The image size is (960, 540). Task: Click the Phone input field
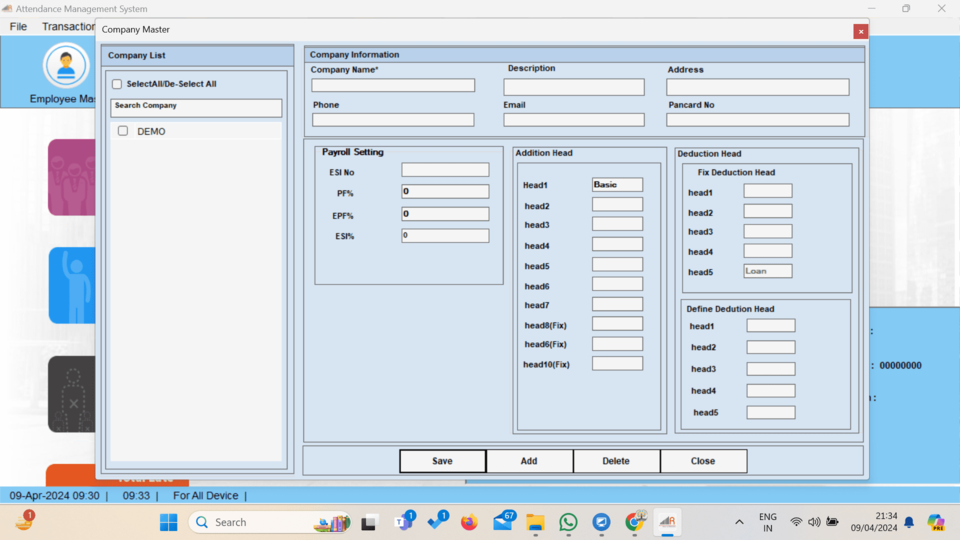pos(393,120)
